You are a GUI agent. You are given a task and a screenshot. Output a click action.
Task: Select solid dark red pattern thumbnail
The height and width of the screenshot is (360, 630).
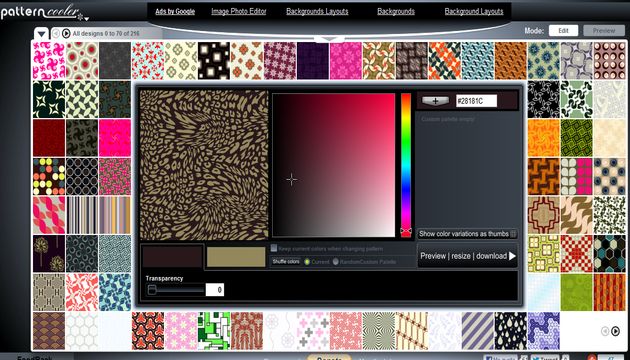tap(49, 138)
